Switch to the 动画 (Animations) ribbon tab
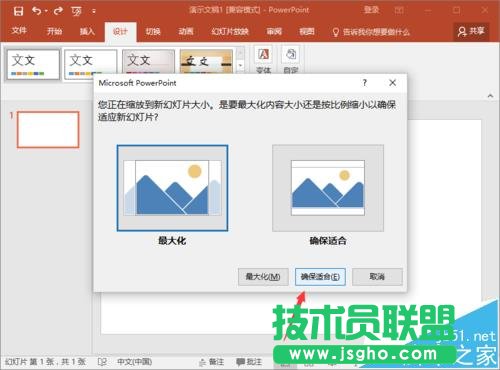Viewport: 500px width, 370px height. point(186,31)
